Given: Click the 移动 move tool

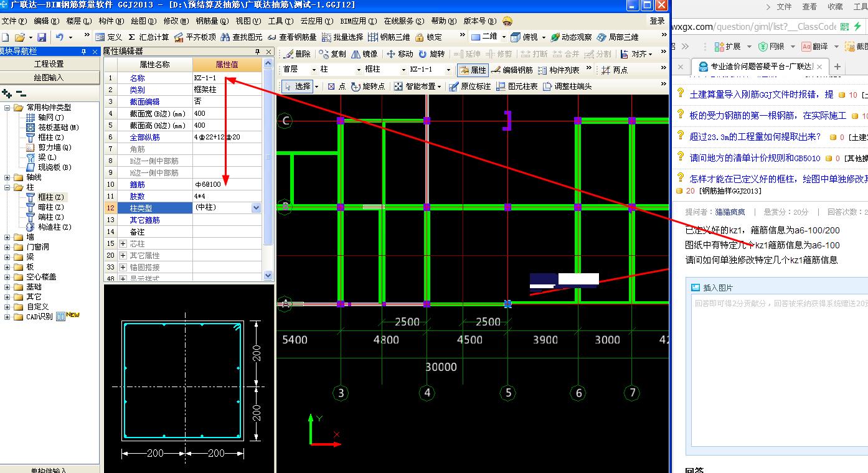Looking at the screenshot, I should tap(400, 54).
